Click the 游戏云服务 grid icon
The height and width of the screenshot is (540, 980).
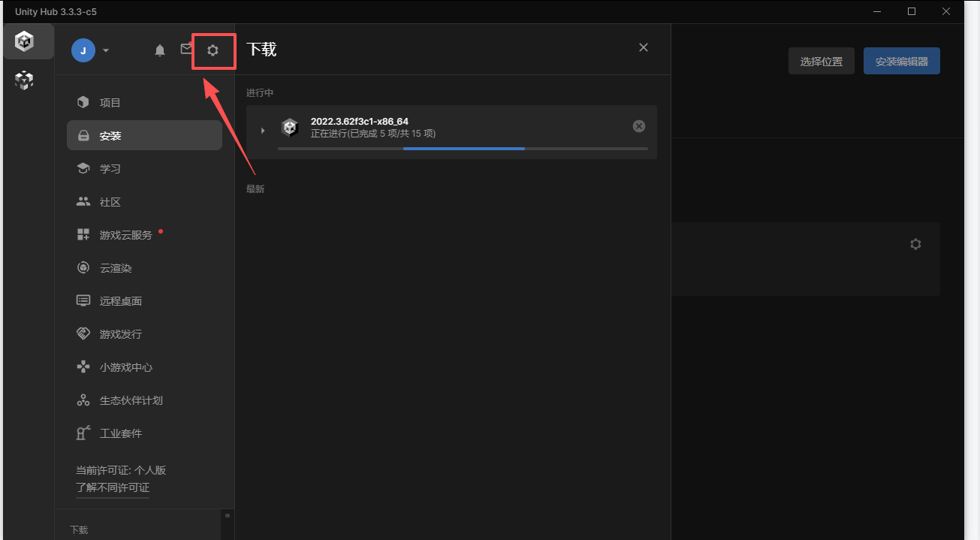pos(83,235)
